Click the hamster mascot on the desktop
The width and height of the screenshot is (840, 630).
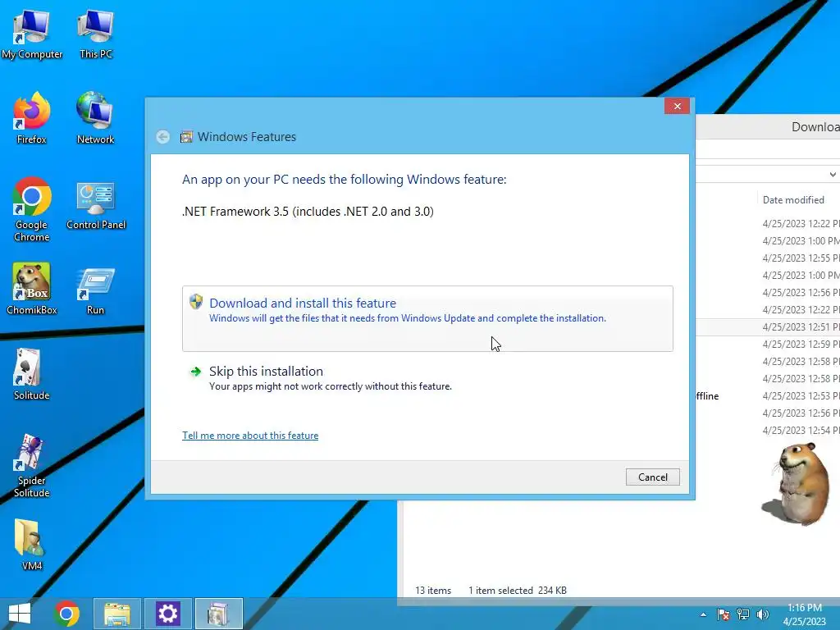tap(797, 483)
